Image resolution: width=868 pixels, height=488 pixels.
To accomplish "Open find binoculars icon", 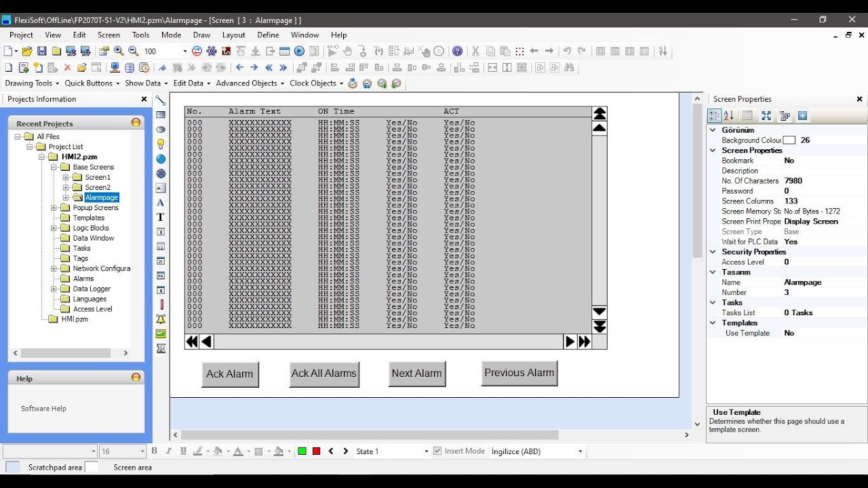I will [569, 67].
